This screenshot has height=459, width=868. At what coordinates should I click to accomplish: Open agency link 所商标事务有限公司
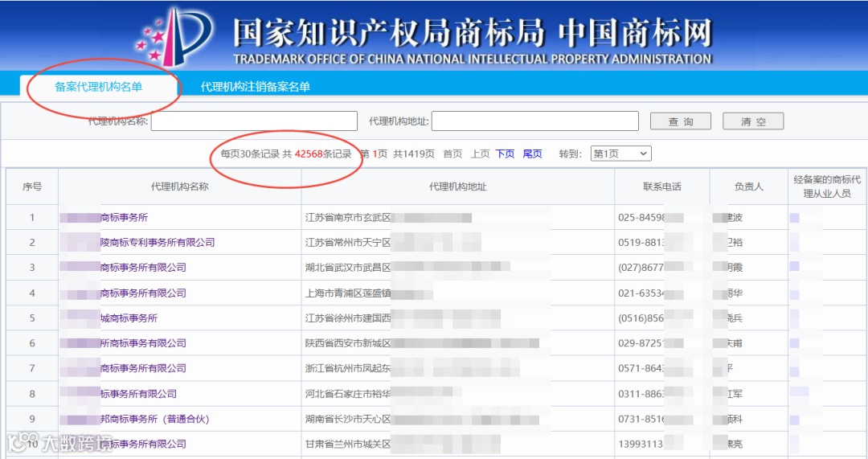point(143,343)
